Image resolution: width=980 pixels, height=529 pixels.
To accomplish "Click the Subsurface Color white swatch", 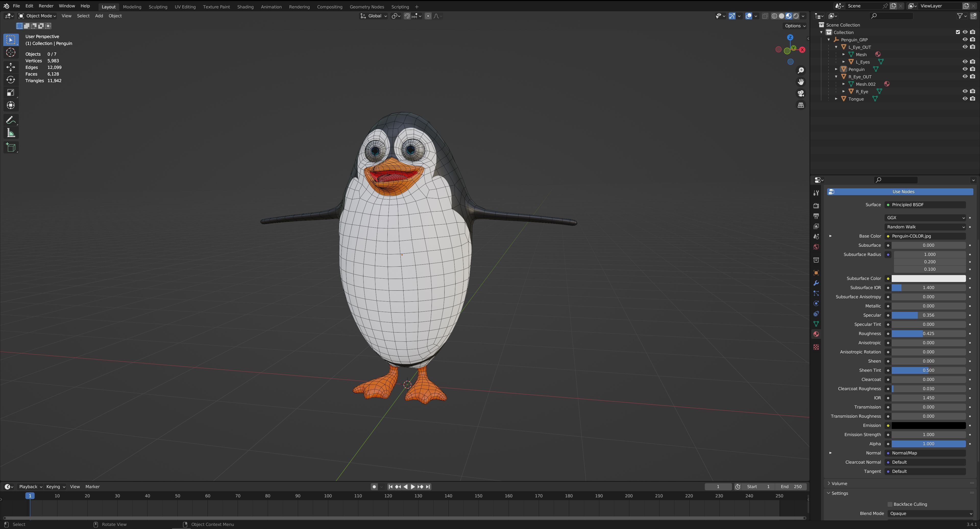I will [928, 278].
